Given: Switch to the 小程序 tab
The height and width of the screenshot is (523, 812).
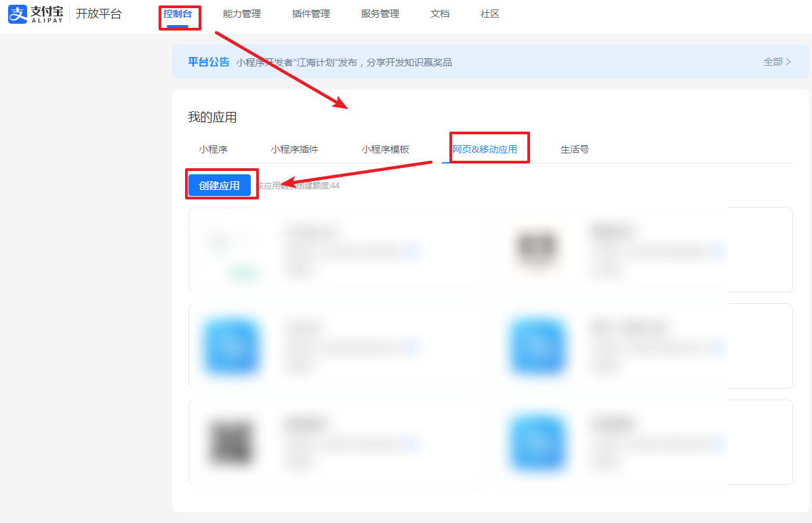Looking at the screenshot, I should (214, 149).
